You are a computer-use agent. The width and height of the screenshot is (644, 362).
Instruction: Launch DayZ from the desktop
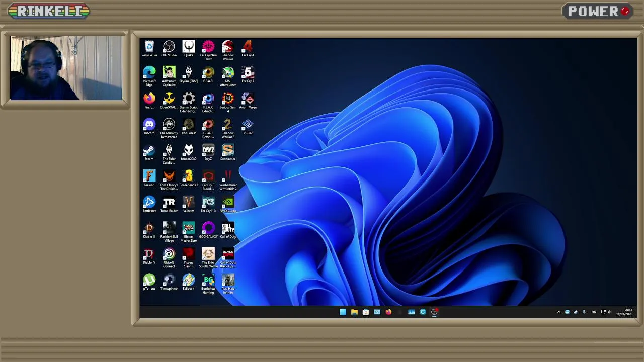coord(208,151)
